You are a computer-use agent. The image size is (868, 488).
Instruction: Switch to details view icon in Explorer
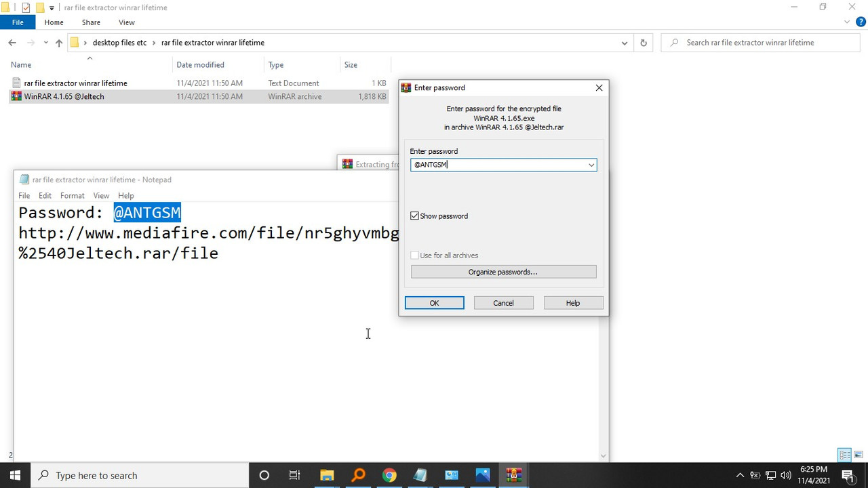(x=845, y=455)
